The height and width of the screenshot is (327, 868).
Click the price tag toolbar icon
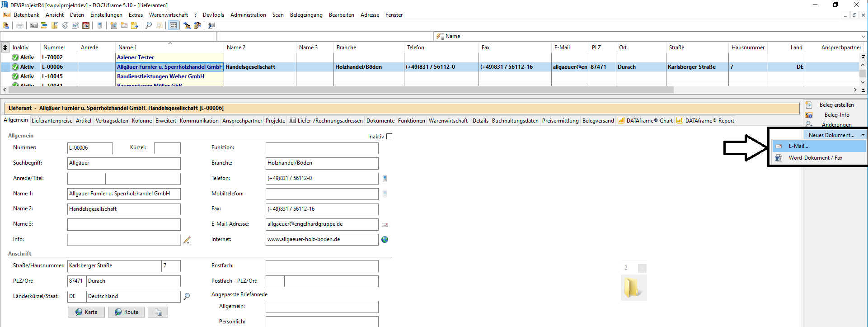point(65,25)
